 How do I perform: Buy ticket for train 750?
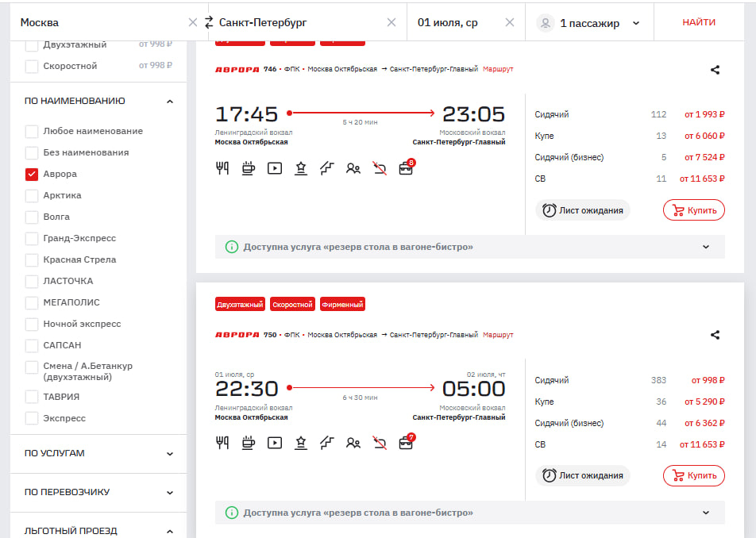click(694, 475)
